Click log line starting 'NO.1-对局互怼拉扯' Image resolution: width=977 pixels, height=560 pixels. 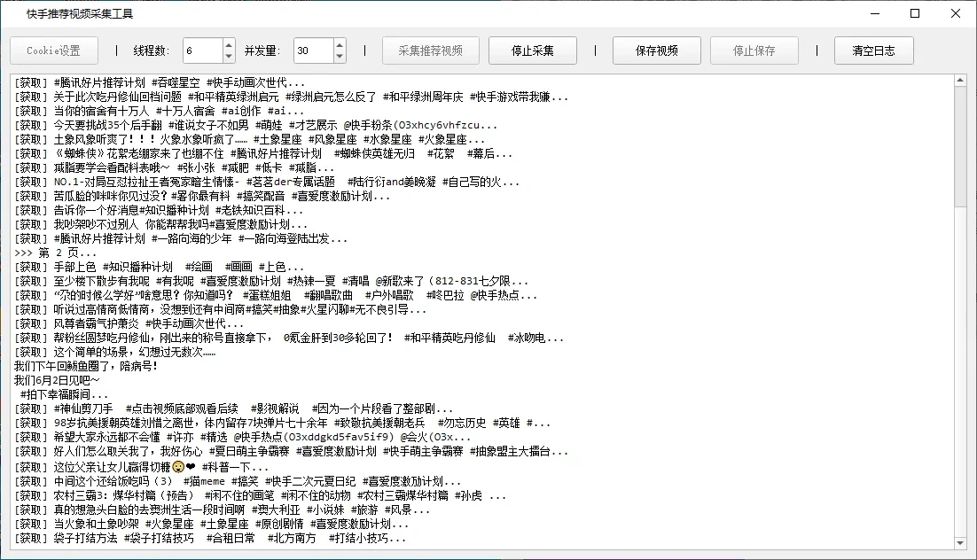(267, 182)
